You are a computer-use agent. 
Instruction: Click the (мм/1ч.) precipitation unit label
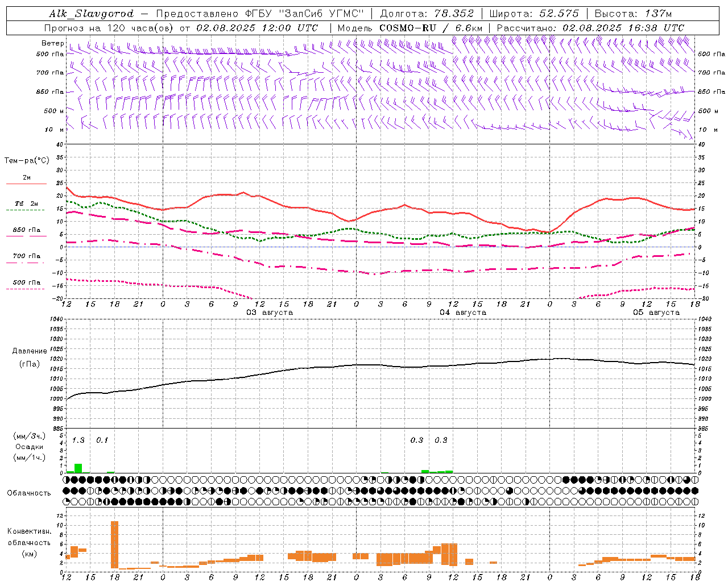(x=29, y=458)
